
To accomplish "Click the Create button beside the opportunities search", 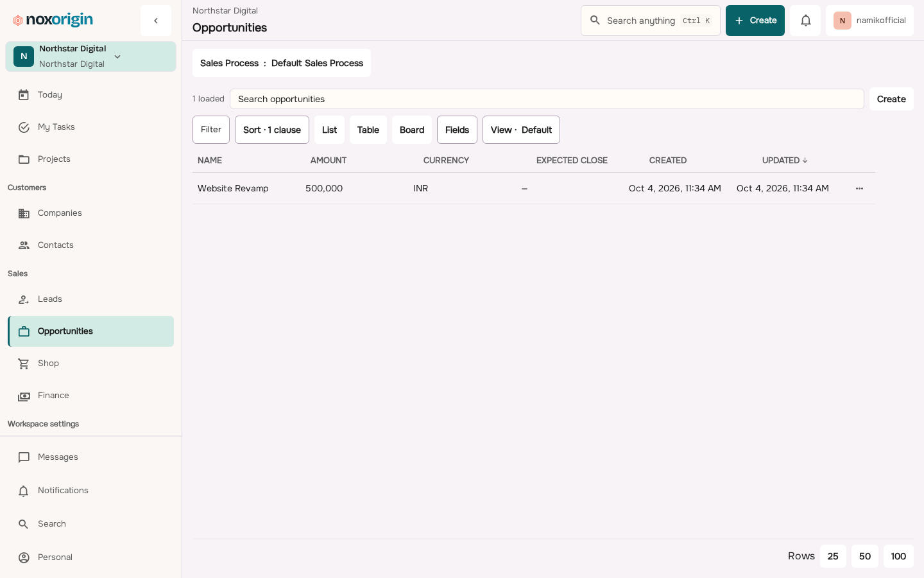I will [x=891, y=99].
